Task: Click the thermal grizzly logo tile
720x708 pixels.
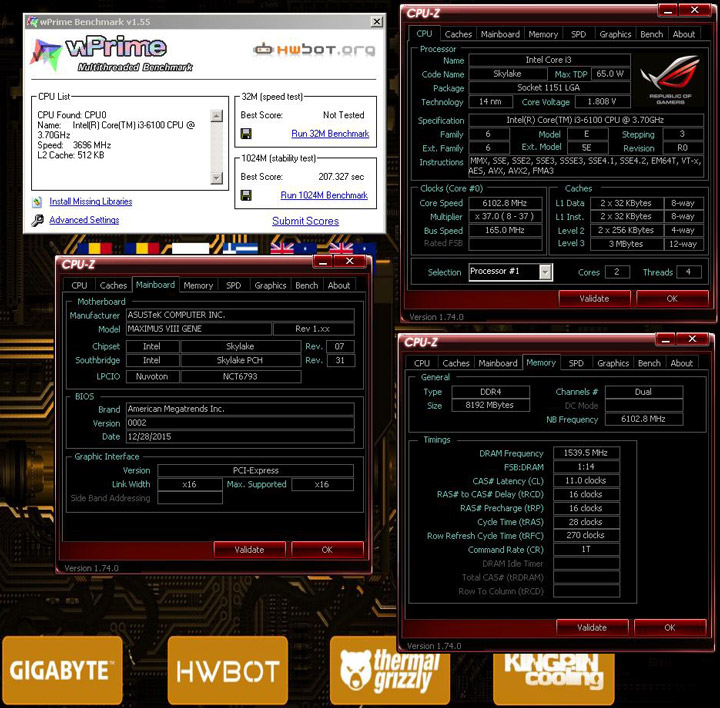Action: click(389, 670)
